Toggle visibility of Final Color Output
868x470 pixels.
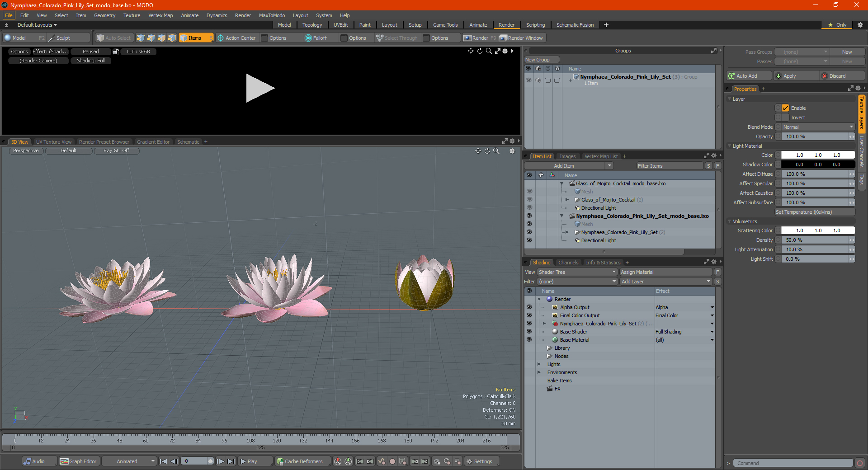click(x=529, y=315)
